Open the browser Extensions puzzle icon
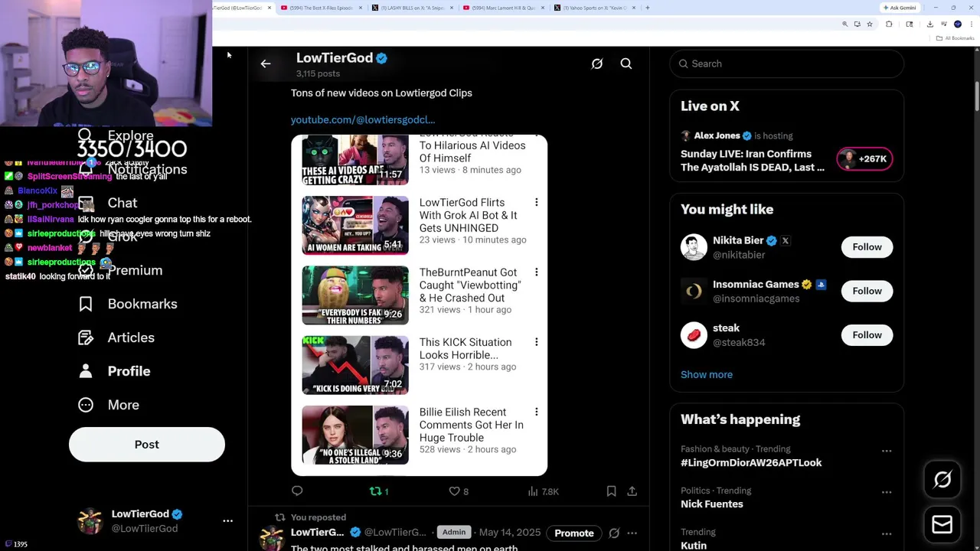Screen dimensions: 980x551 click(889, 24)
